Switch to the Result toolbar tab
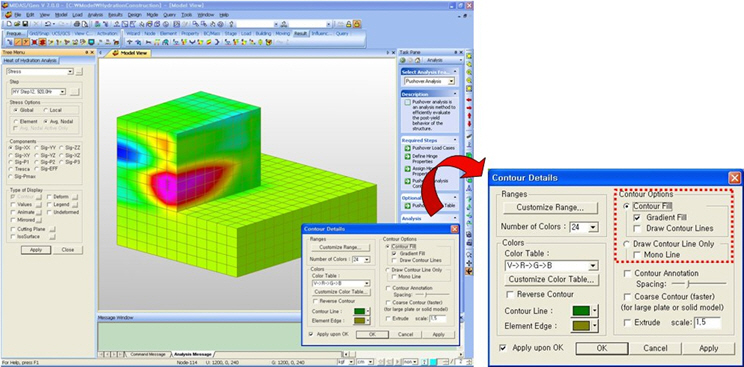The height and width of the screenshot is (367, 744). [x=301, y=34]
